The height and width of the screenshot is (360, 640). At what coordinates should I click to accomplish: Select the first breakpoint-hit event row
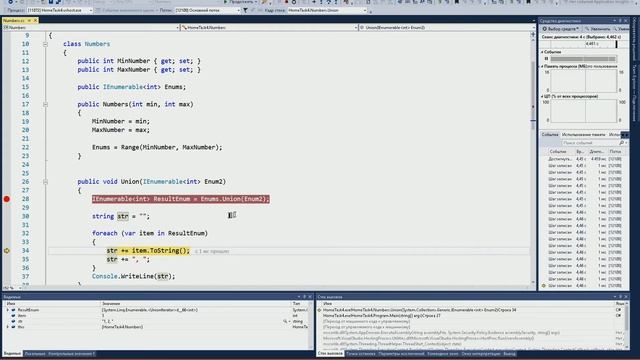[585, 159]
